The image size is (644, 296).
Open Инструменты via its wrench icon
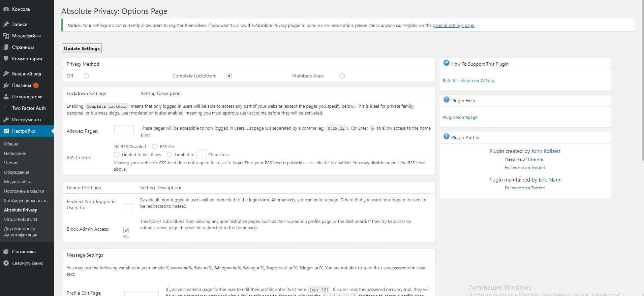coord(6,120)
